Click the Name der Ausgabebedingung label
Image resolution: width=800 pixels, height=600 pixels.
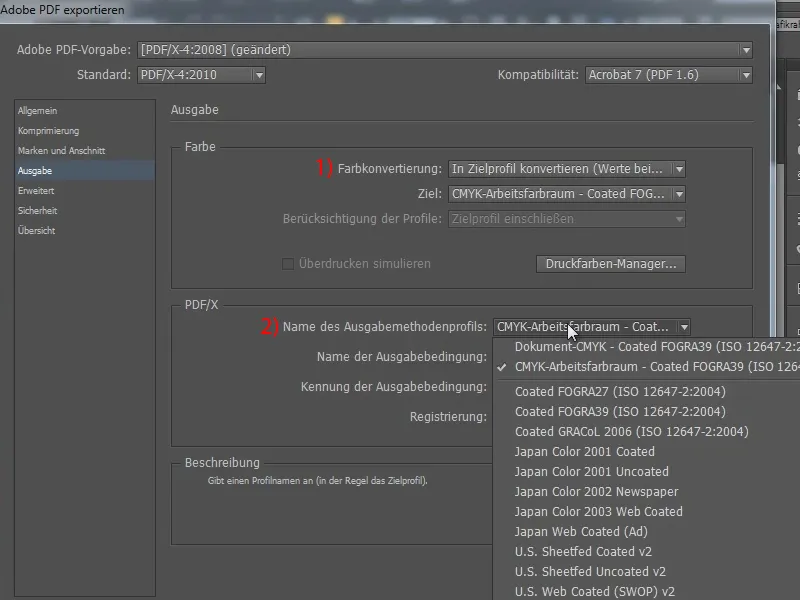(x=402, y=357)
